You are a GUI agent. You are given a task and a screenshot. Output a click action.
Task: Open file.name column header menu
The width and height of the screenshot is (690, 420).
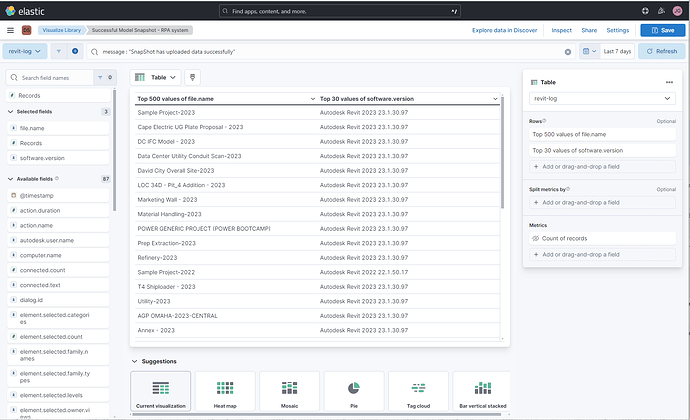(312, 99)
